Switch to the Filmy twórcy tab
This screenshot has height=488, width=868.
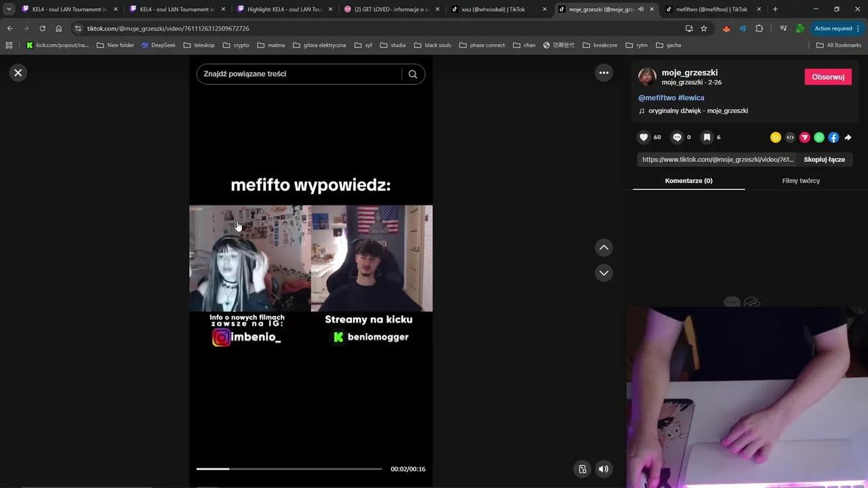point(801,181)
